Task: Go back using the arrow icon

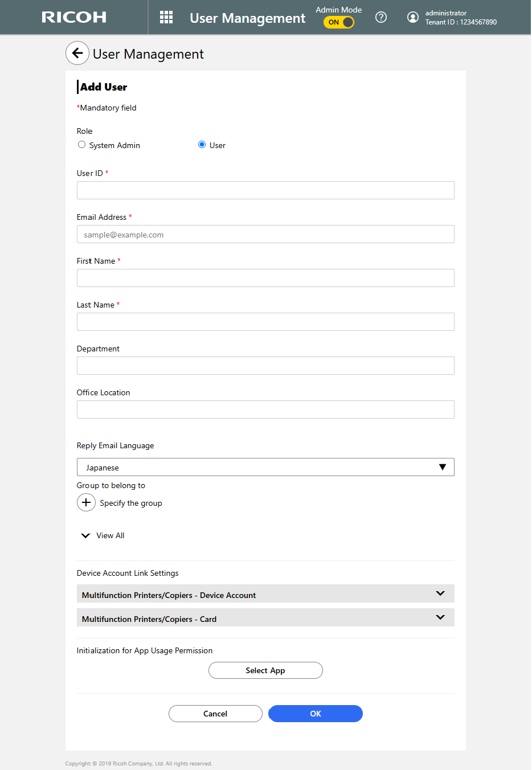Action: (77, 53)
